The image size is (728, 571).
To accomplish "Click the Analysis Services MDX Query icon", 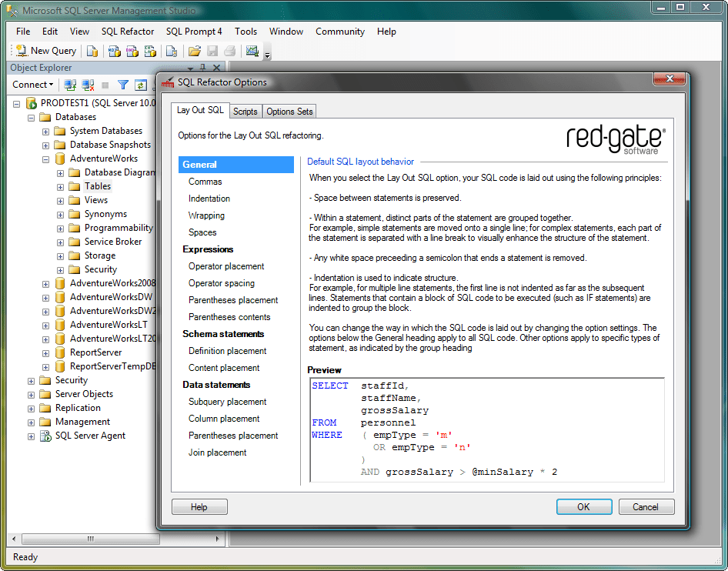I will [114, 52].
